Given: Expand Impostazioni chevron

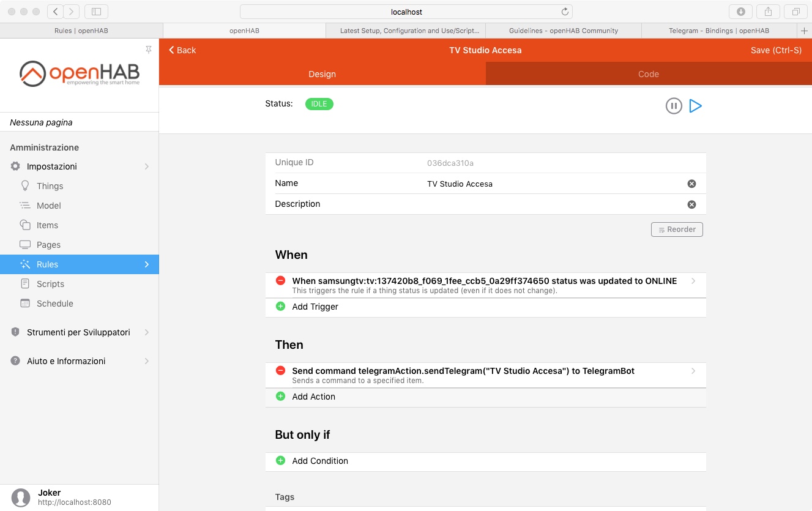Looking at the screenshot, I should [146, 166].
